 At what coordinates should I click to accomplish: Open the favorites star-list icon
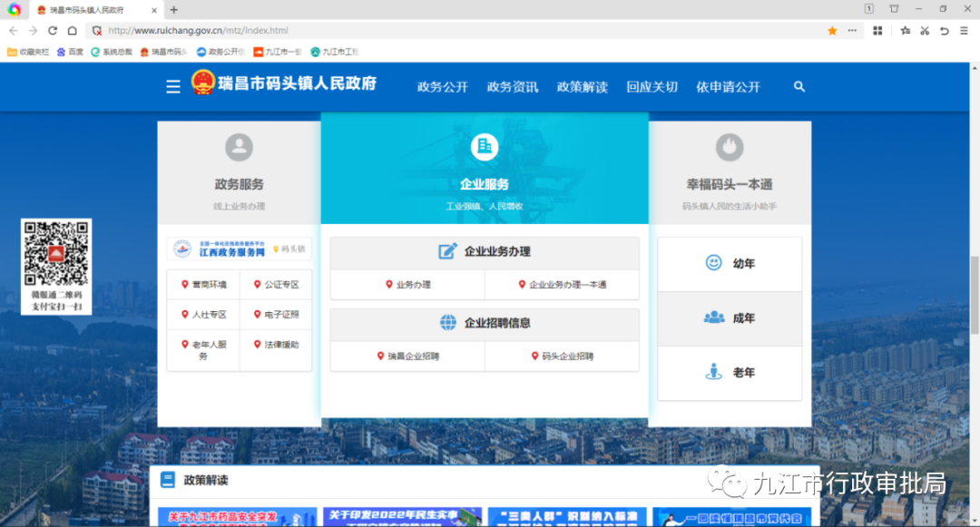[x=905, y=31]
